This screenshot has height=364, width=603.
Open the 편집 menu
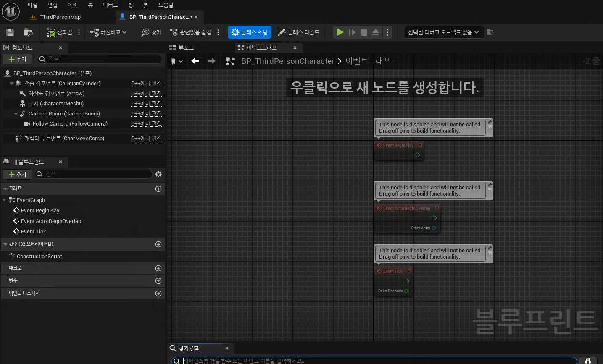(x=53, y=5)
